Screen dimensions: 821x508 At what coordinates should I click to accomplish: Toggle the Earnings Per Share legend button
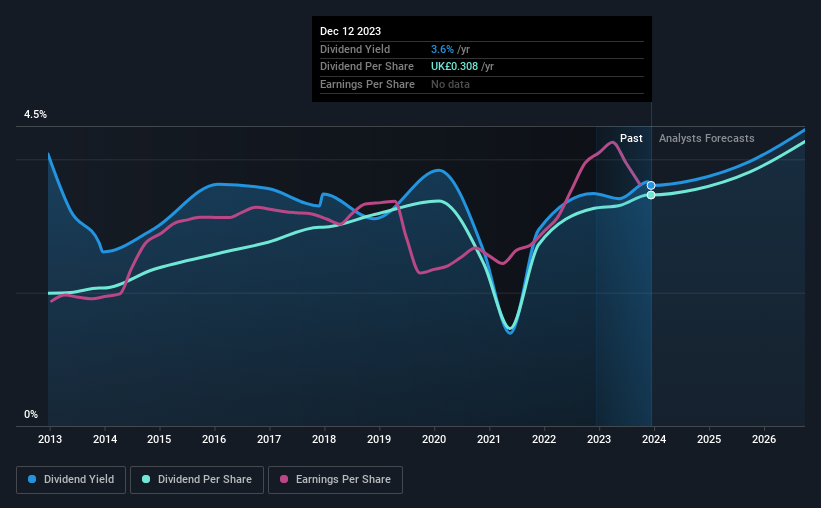pyautogui.click(x=335, y=480)
